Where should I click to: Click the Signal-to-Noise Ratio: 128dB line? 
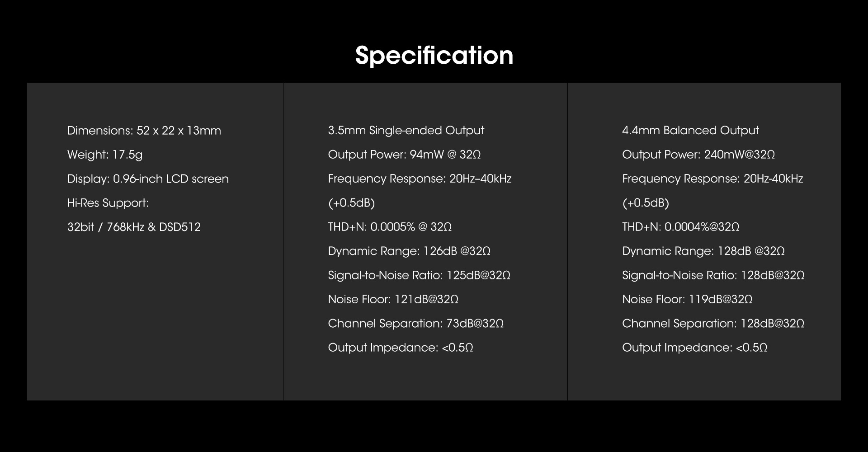713,275
